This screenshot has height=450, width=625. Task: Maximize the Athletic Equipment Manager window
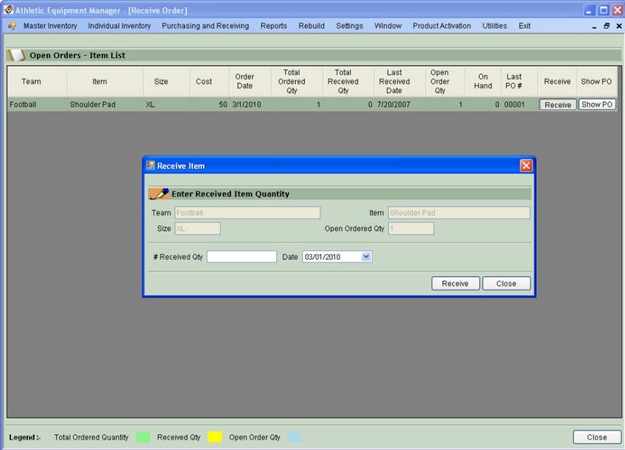[x=603, y=10]
